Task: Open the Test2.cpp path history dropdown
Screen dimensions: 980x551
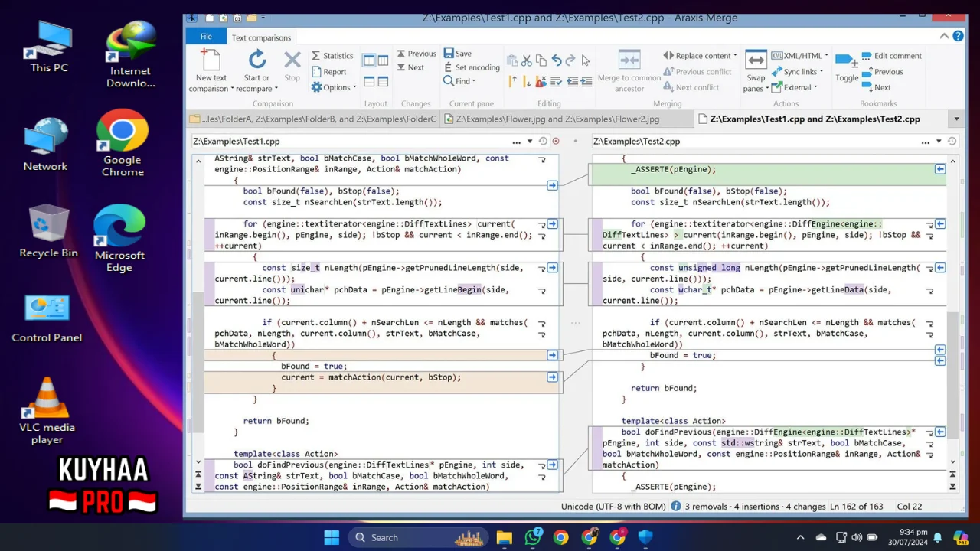Action: (x=939, y=142)
